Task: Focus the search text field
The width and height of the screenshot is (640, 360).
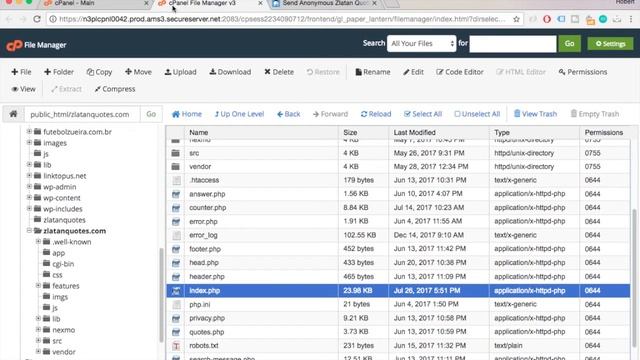Action: (513, 44)
